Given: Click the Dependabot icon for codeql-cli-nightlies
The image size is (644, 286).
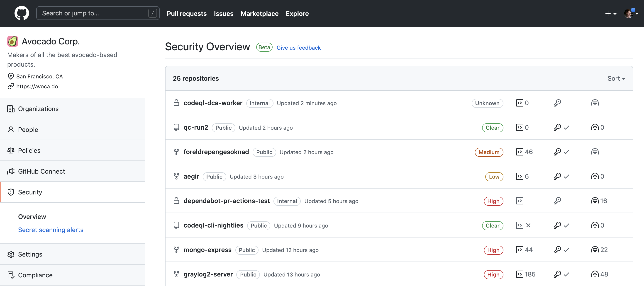Looking at the screenshot, I should (x=595, y=225).
